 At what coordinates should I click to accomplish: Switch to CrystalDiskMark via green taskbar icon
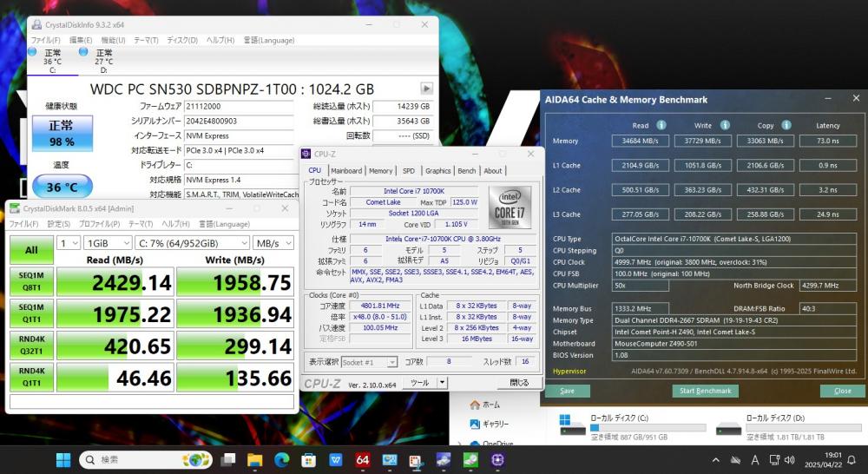(x=470, y=459)
